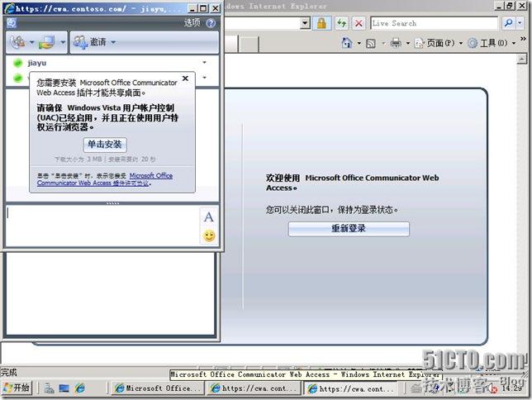Click the 单击安装 install button
This screenshot has height=400, width=532.
[x=105, y=145]
